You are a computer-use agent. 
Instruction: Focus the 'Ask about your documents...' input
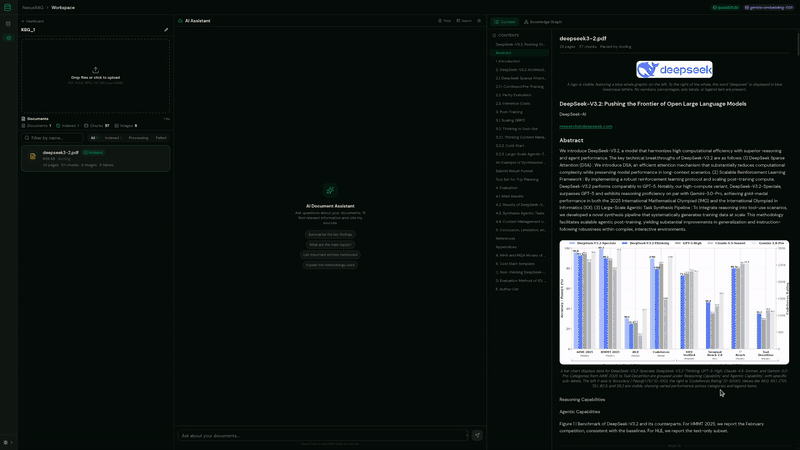[323, 436]
